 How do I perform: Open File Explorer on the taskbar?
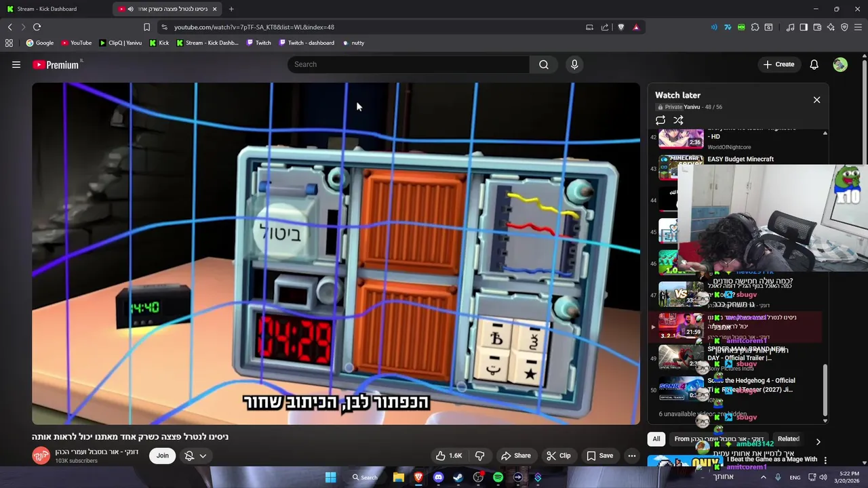(399, 477)
